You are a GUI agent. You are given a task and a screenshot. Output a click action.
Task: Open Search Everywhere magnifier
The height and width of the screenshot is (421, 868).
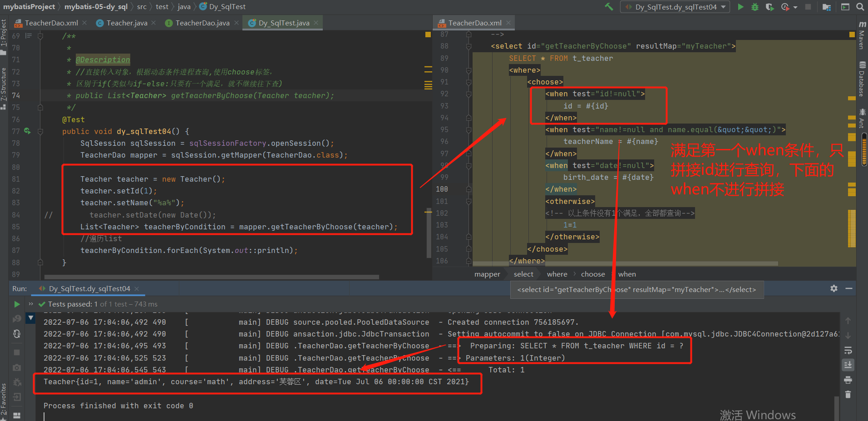pyautogui.click(x=860, y=7)
